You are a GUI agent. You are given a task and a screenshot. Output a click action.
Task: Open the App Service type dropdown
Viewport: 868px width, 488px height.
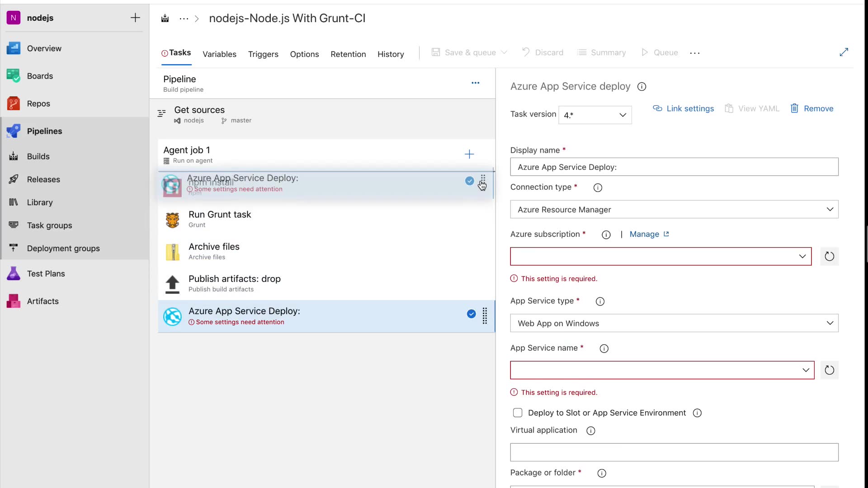pyautogui.click(x=674, y=324)
